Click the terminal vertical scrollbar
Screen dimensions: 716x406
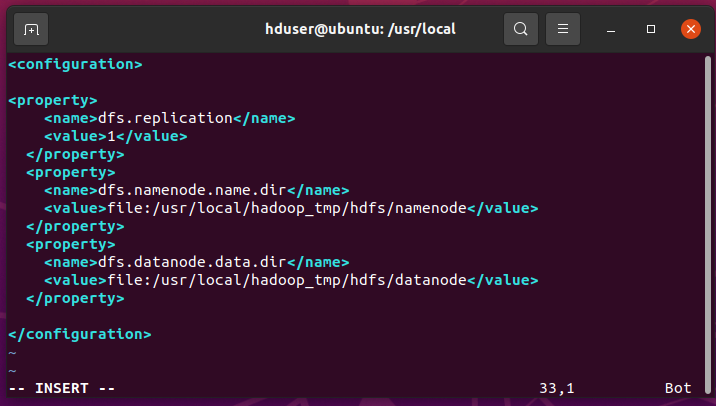point(708,224)
